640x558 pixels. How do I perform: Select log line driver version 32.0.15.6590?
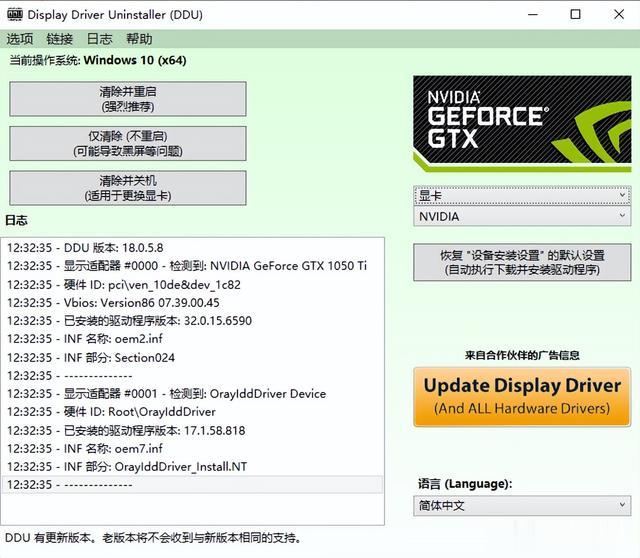click(x=192, y=320)
